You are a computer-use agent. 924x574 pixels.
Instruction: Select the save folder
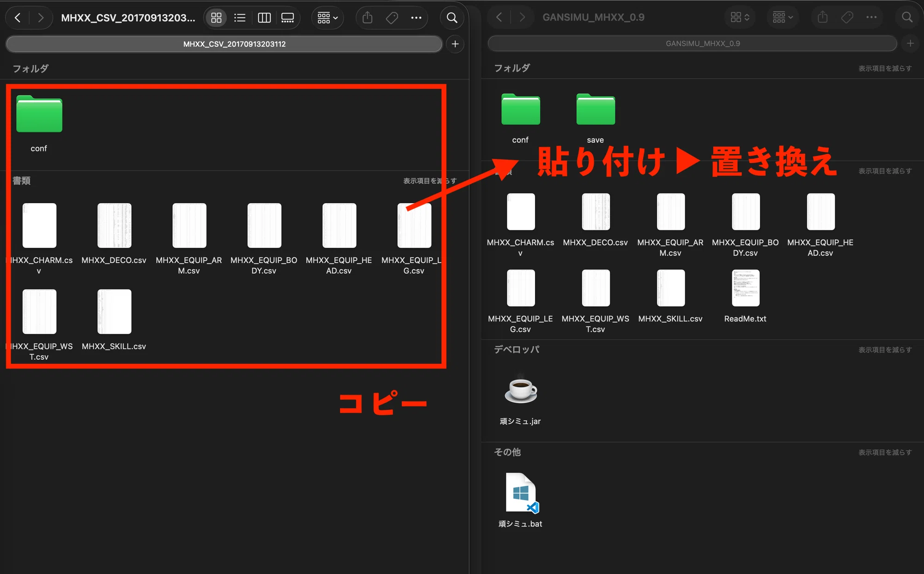[x=596, y=119]
